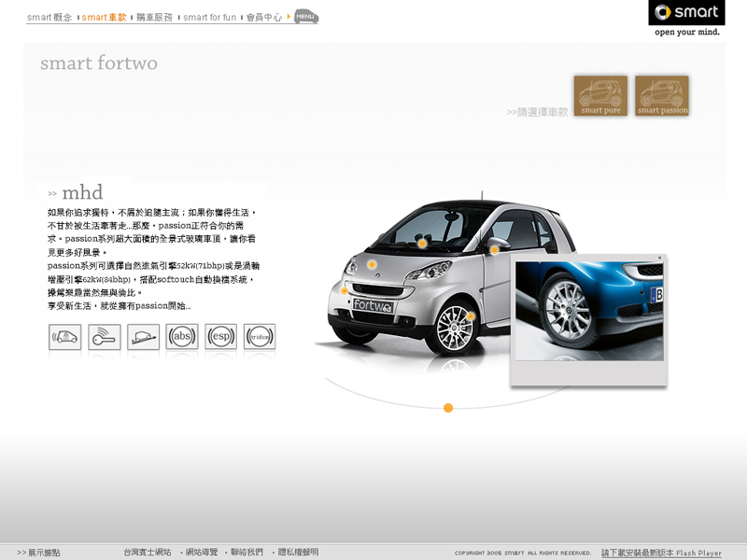Viewport: 747px width, 560px height.
Task: Open the 購車服務 menu item
Action: [x=154, y=17]
